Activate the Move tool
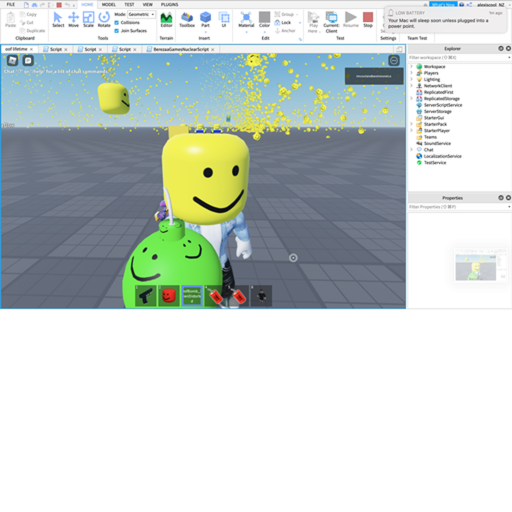512x512 pixels. click(x=73, y=20)
